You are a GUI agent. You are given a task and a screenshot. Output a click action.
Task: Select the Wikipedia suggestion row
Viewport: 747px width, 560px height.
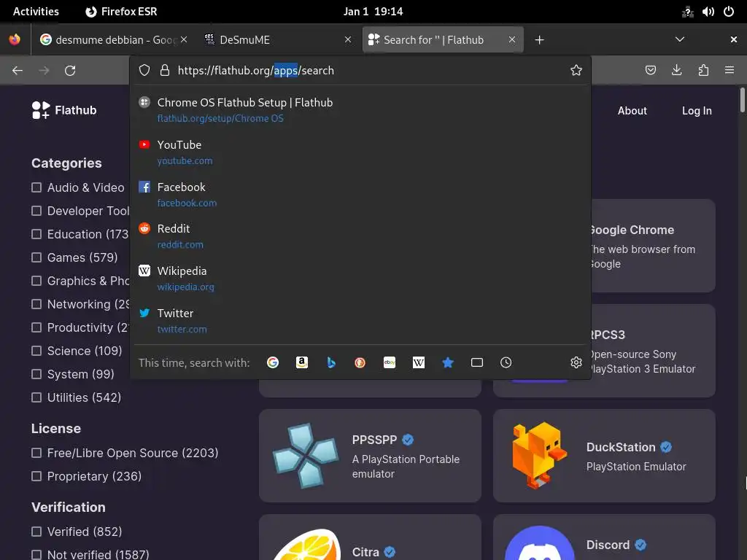(360, 279)
